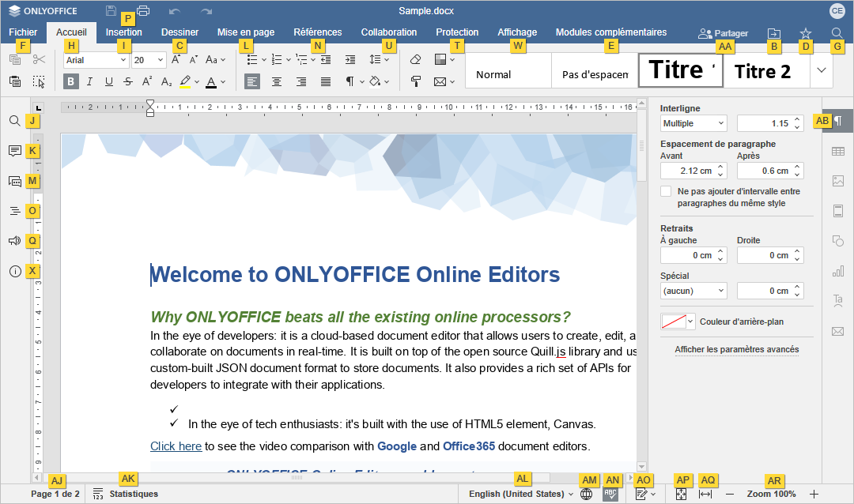The width and height of the screenshot is (854, 504).
Task: Click the Copy style paint roller icon
Action: pyautogui.click(x=416, y=81)
